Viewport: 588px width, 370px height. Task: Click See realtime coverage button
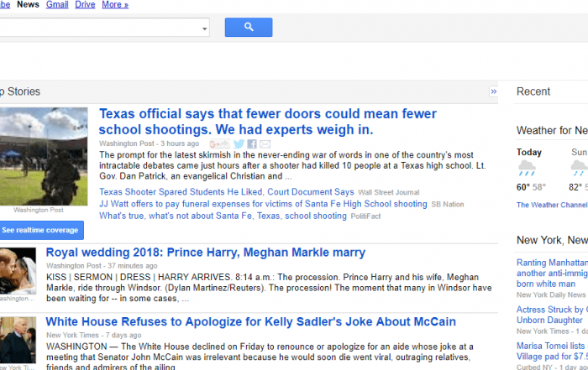pyautogui.click(x=40, y=230)
